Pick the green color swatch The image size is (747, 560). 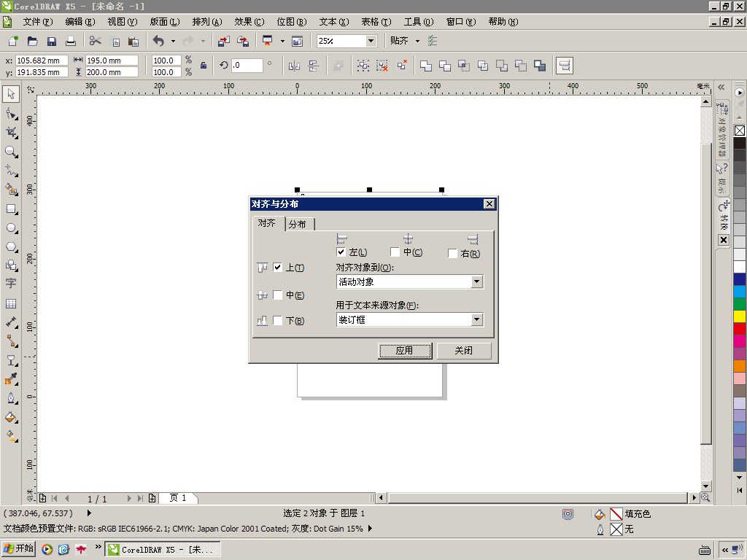point(740,304)
